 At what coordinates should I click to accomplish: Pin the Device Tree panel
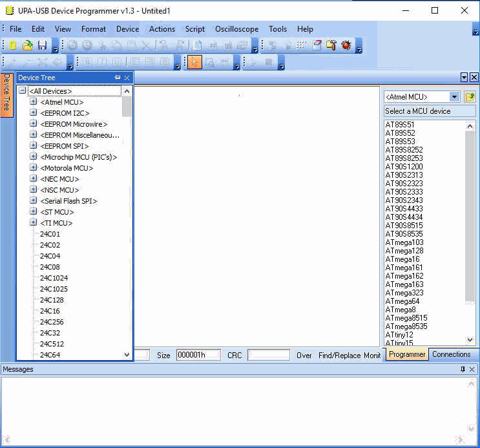pyautogui.click(x=118, y=78)
